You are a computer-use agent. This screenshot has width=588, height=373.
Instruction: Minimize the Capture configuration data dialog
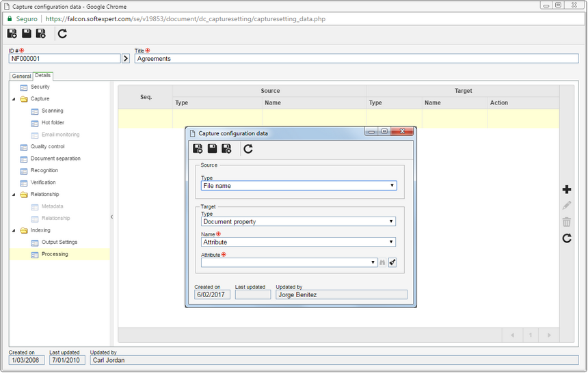click(371, 131)
